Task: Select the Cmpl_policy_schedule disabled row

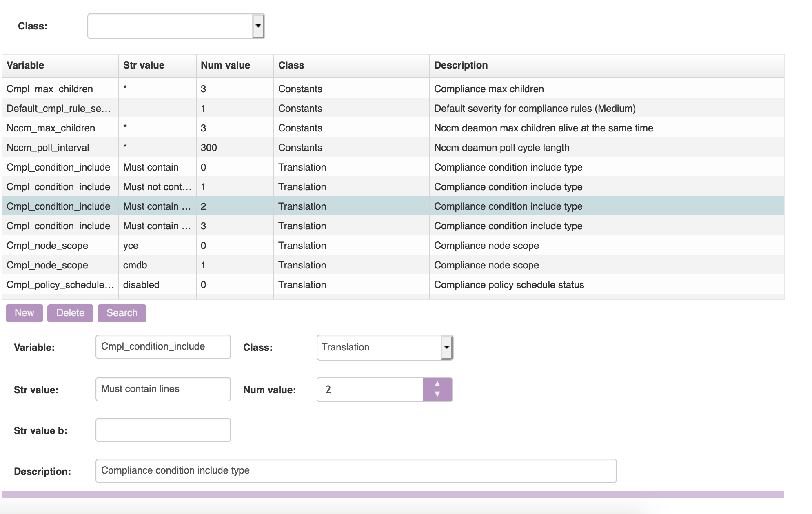Action: point(60,285)
